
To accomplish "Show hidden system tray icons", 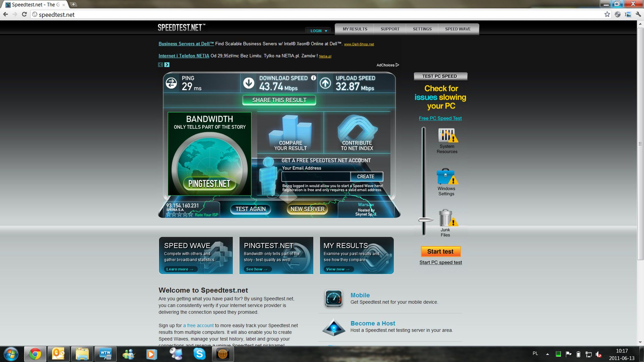I will 547,354.
